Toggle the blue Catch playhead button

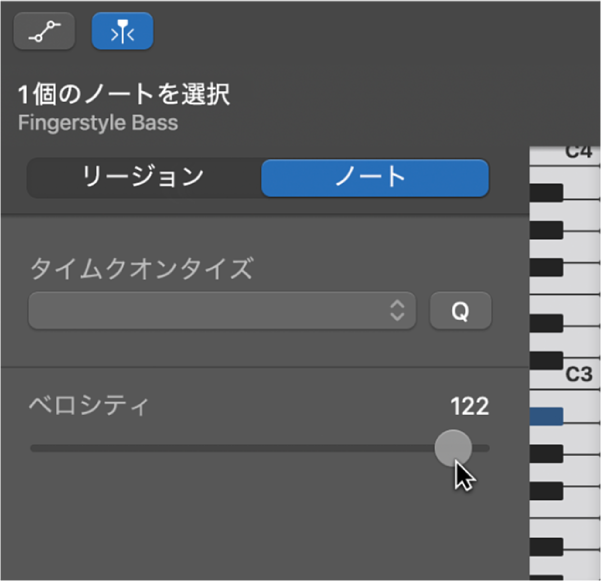pos(122,31)
